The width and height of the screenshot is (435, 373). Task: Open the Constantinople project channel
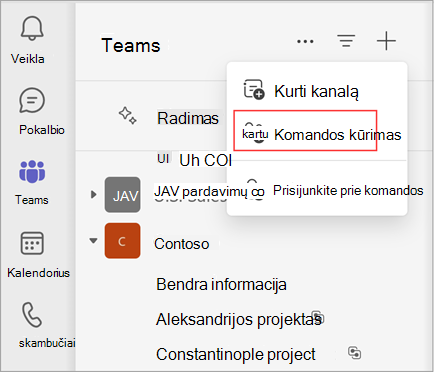point(236,354)
